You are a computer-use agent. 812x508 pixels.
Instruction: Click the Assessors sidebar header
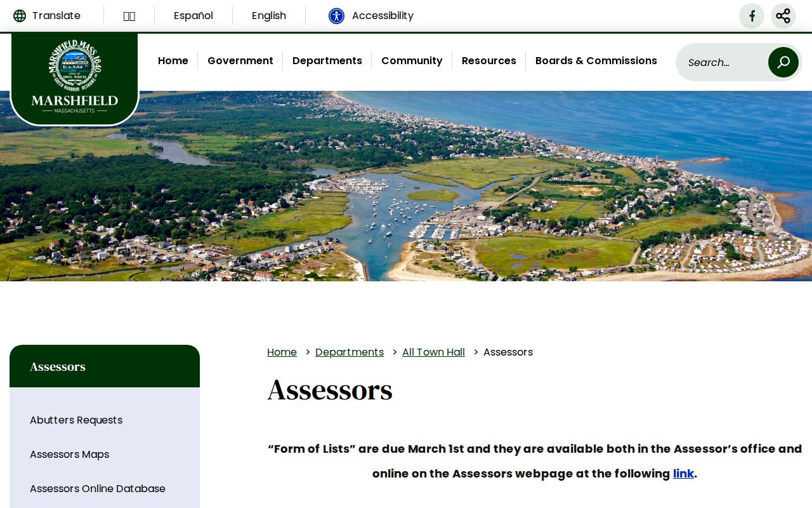[x=105, y=366]
